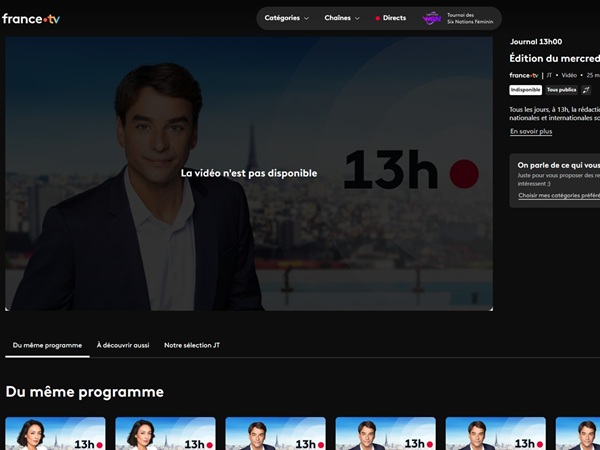This screenshot has height=450, width=600.
Task: Open the second 13h episode thumbnail
Action: [x=165, y=434]
